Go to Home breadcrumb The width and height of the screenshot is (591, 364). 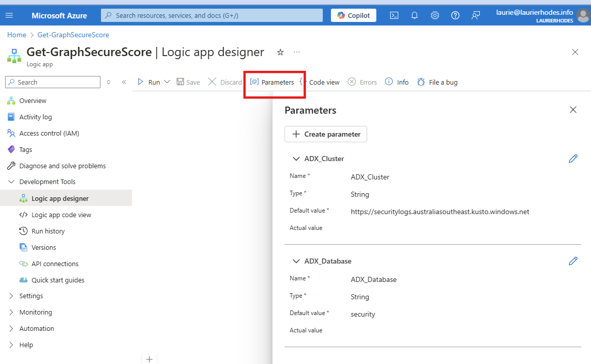click(x=17, y=35)
